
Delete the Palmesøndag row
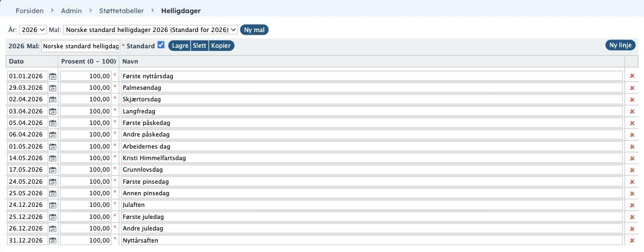coord(632,88)
